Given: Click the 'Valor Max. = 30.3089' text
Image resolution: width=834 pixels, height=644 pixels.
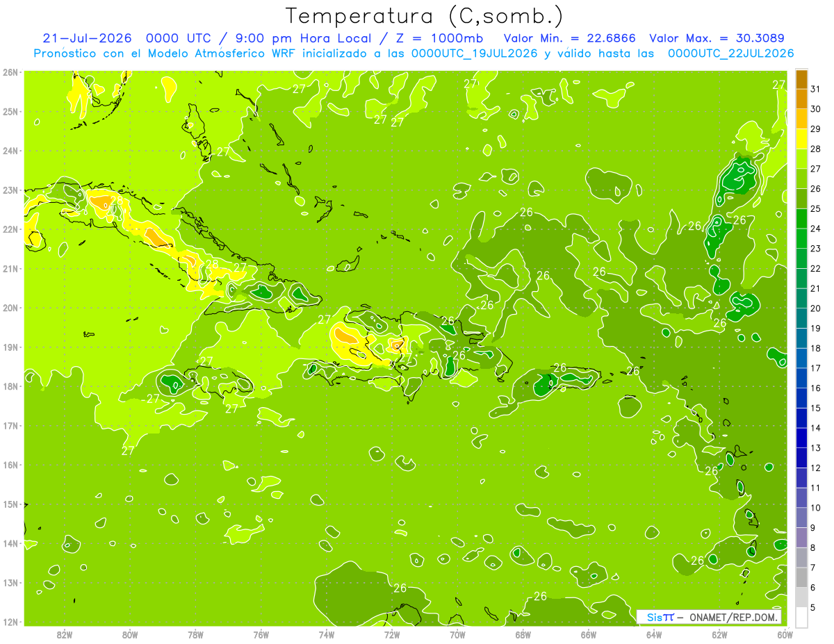Looking at the screenshot, I should [x=717, y=38].
